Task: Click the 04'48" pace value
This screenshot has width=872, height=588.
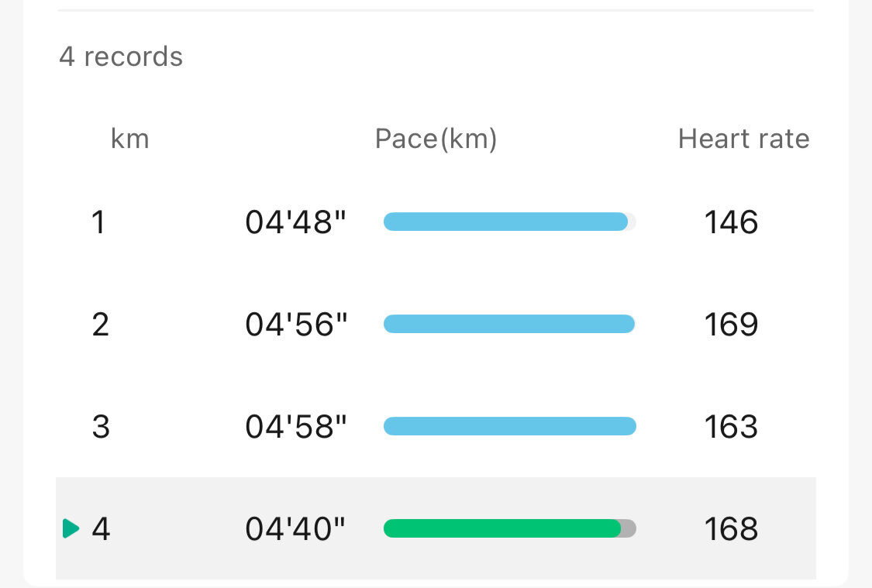Action: 295,222
